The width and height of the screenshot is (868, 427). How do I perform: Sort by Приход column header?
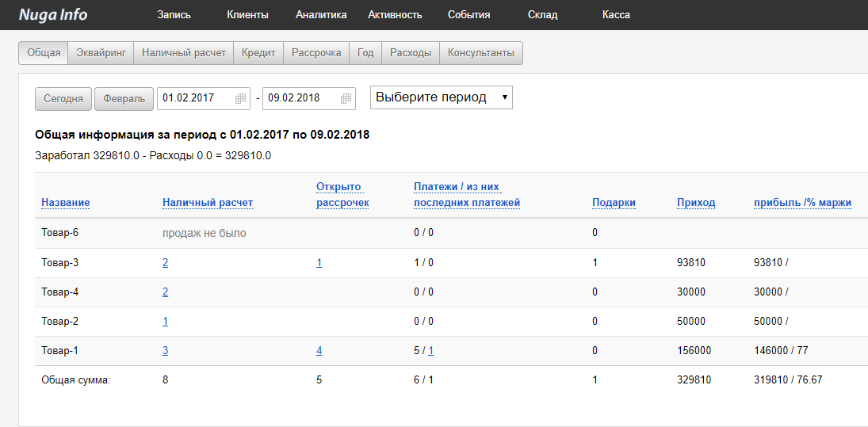[x=695, y=202]
